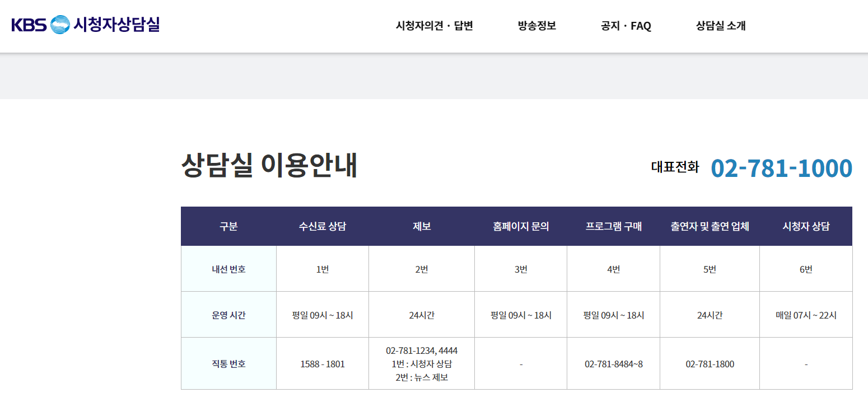Click 홈페이지 문의 hours 평일 09시 ~ 18시
The width and height of the screenshot is (868, 402).
click(521, 315)
